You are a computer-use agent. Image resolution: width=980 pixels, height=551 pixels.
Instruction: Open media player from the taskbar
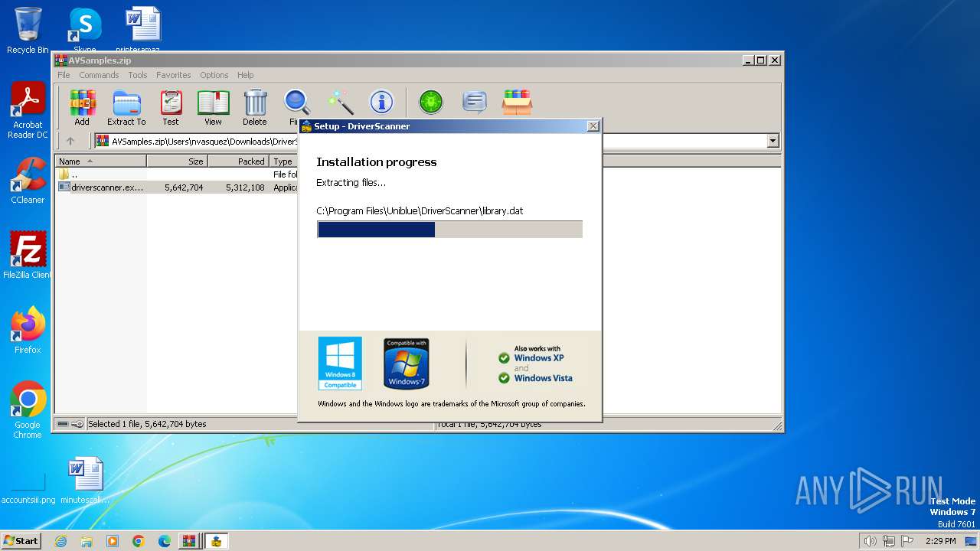[113, 541]
